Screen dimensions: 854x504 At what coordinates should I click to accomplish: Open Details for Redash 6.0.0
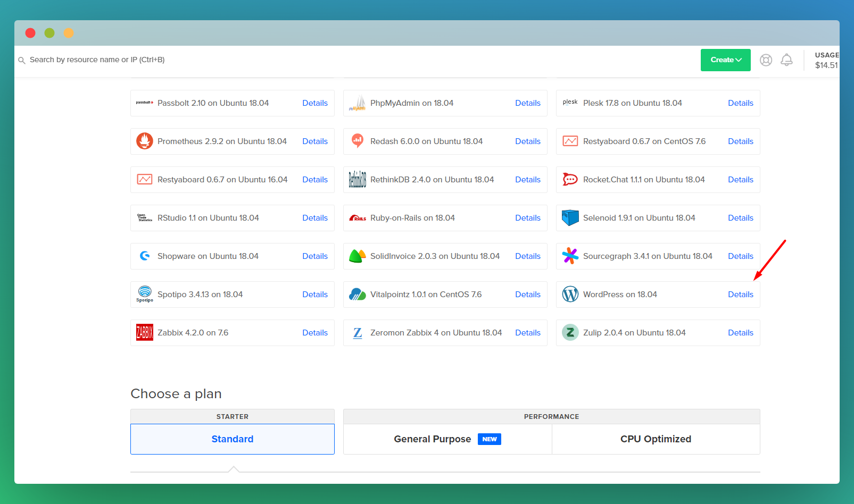tap(528, 141)
